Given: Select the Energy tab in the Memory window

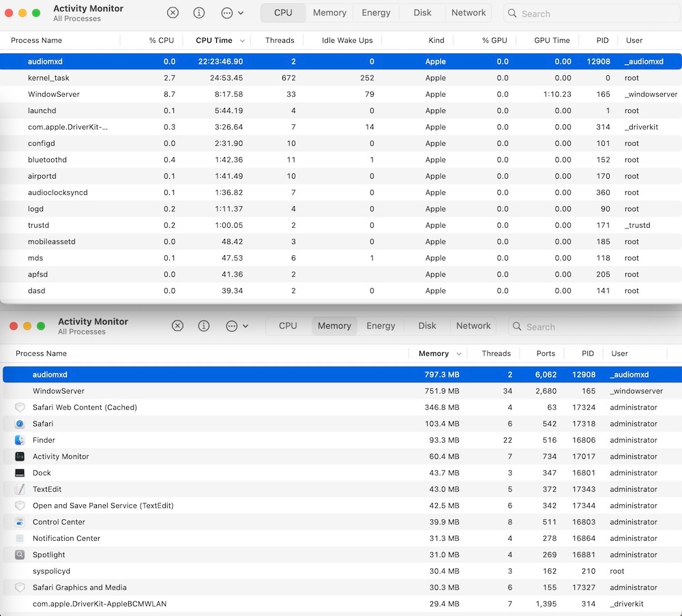Looking at the screenshot, I should point(381,326).
